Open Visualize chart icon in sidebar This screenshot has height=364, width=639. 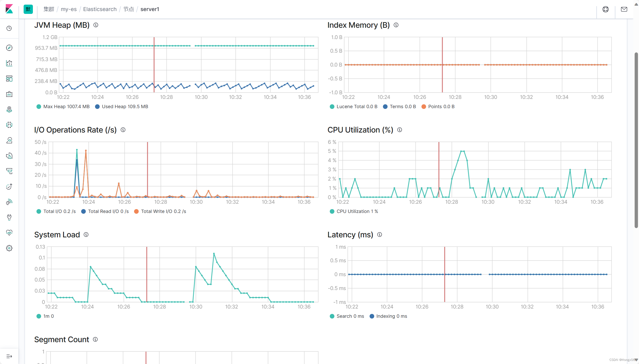pyautogui.click(x=9, y=63)
